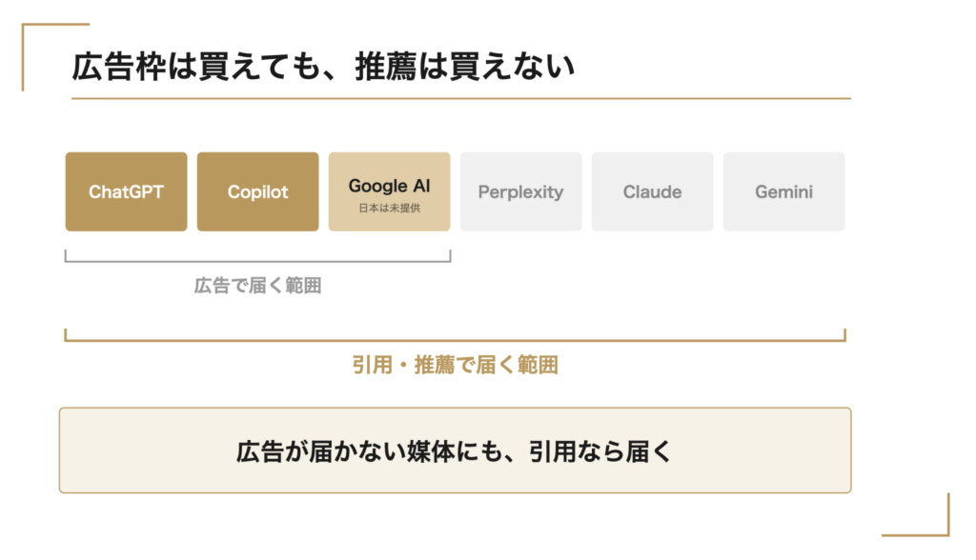The height and width of the screenshot is (560, 976).
Task: Choose the gray Gemini box
Action: (784, 191)
